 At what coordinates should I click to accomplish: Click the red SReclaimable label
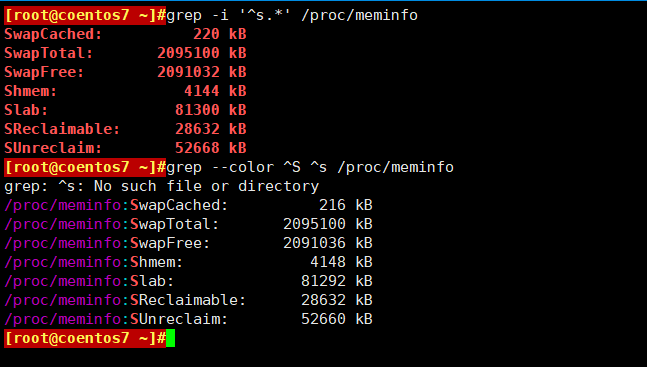tap(62, 129)
